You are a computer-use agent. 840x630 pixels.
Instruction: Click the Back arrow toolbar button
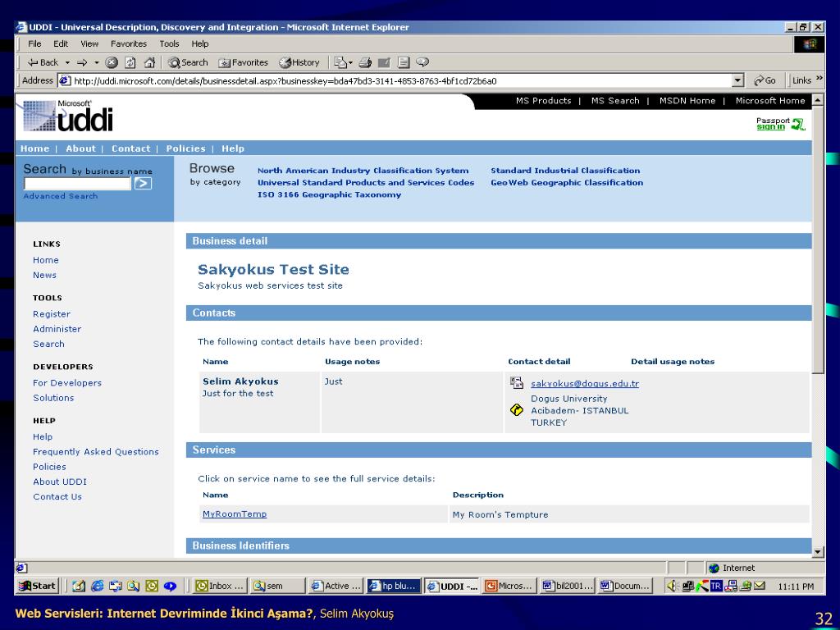(x=43, y=62)
